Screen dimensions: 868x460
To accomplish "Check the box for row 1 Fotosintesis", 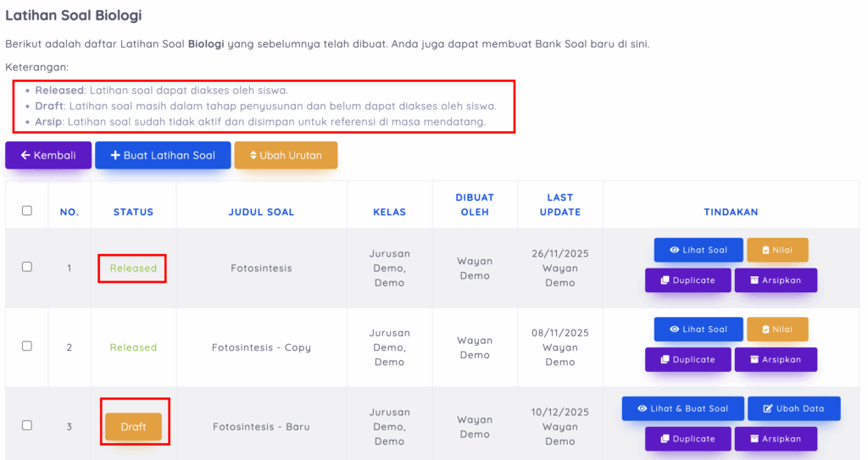I will tap(26, 267).
